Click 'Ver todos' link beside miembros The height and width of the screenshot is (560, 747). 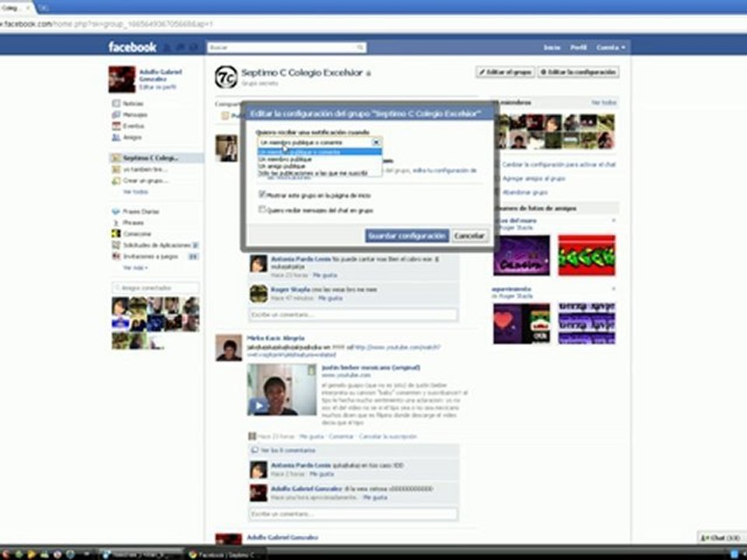click(604, 103)
